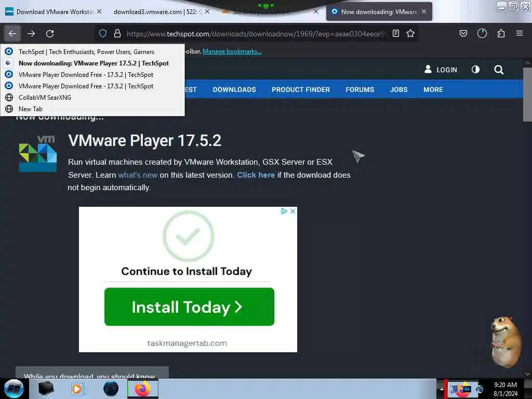Click taskmanagertab.com ad text

coord(187,343)
